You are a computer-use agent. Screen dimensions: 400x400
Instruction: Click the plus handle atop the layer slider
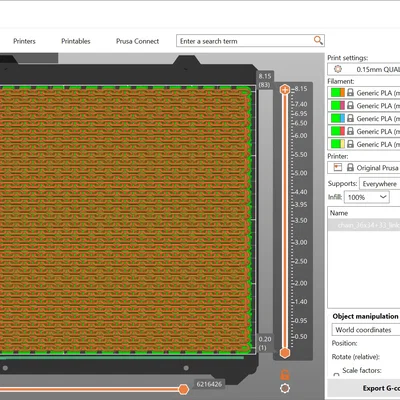coord(285,89)
